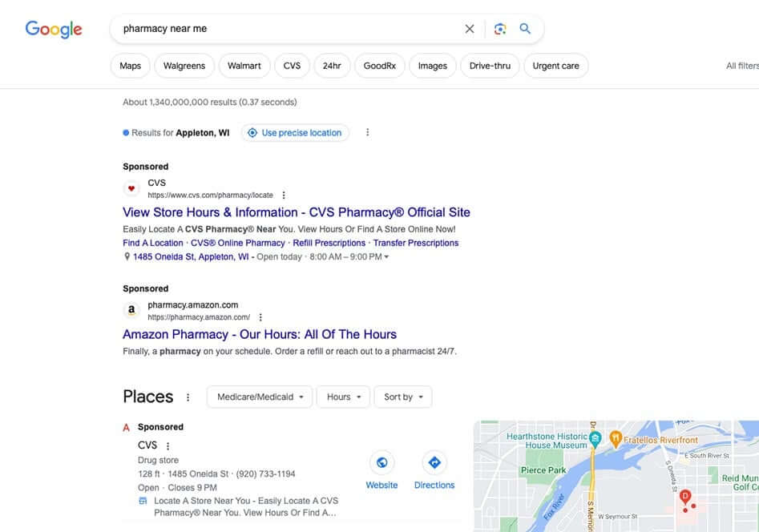
Task: Expand the Medicare/Medicaid filter dropdown
Action: pyautogui.click(x=259, y=397)
